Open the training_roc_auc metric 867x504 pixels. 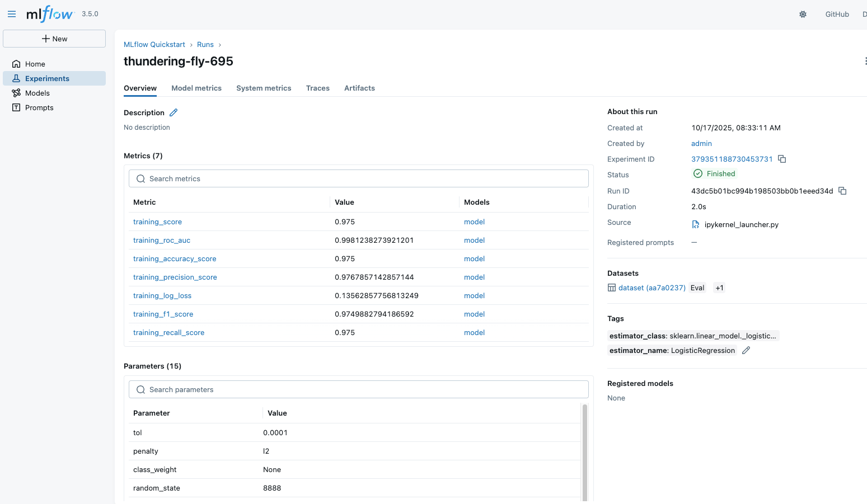(162, 240)
